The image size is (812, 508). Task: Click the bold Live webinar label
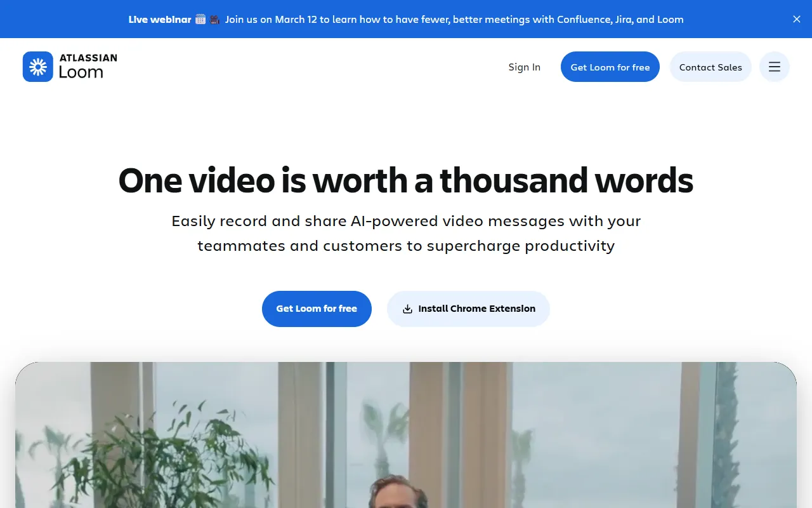point(160,19)
